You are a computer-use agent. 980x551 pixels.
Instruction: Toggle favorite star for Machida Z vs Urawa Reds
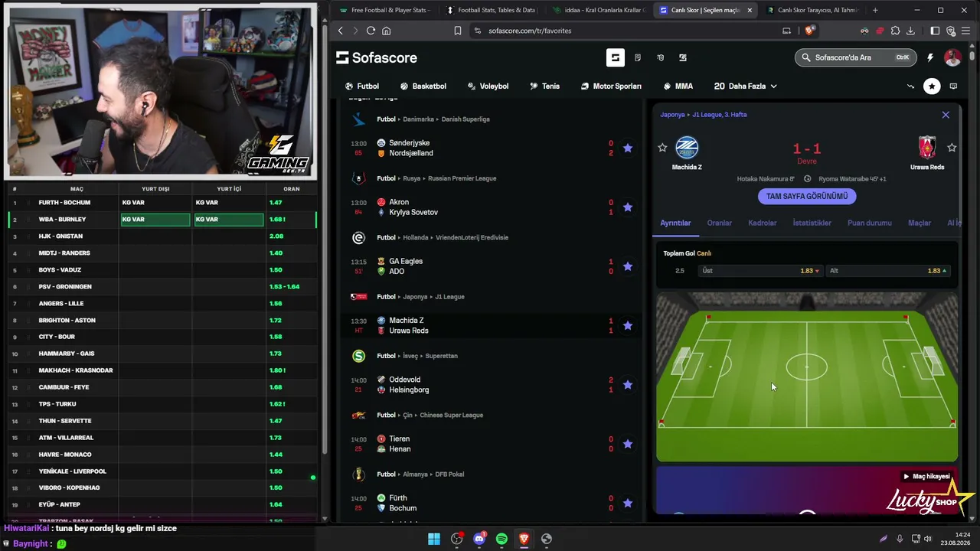tap(628, 325)
